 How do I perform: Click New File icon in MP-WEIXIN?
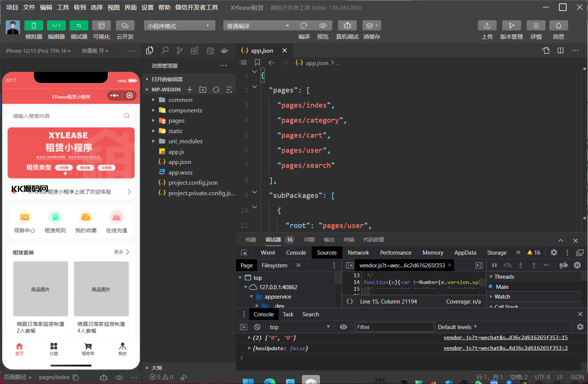pos(190,90)
